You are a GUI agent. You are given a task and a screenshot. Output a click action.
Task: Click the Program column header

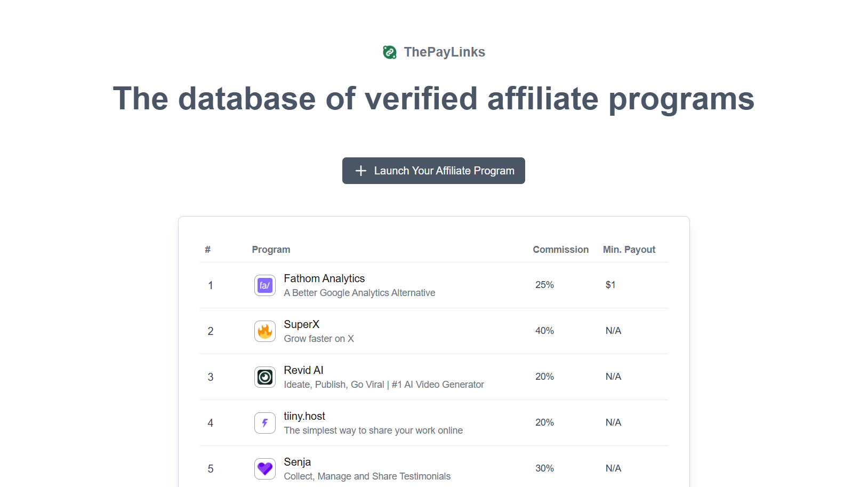(x=271, y=249)
